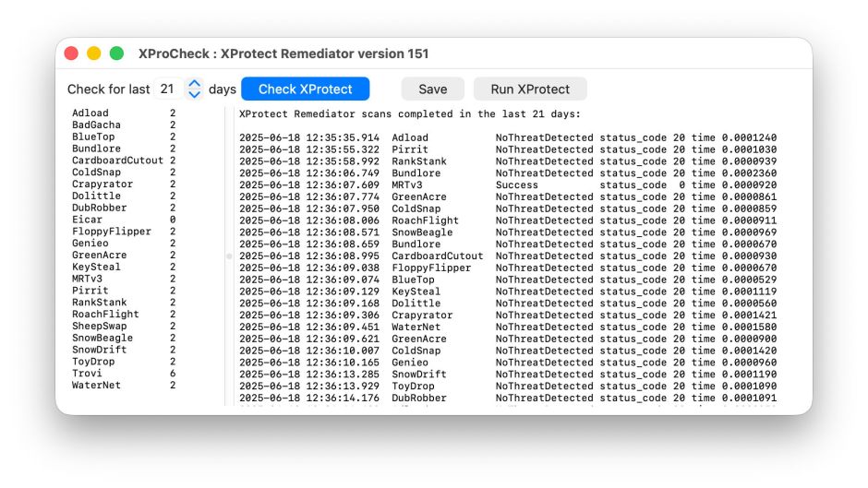Select WaterNet in the scanner list
Viewport: 868px width, 488px height.
[x=93, y=386]
